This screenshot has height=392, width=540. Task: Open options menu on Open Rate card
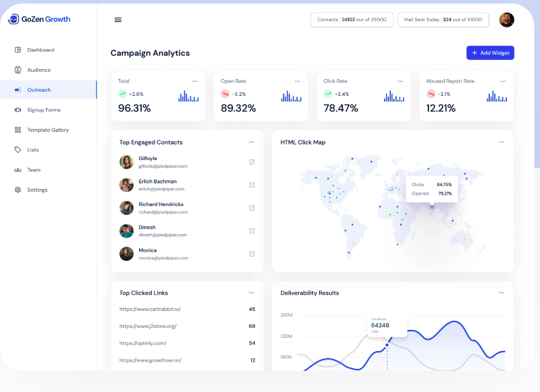pyautogui.click(x=297, y=81)
